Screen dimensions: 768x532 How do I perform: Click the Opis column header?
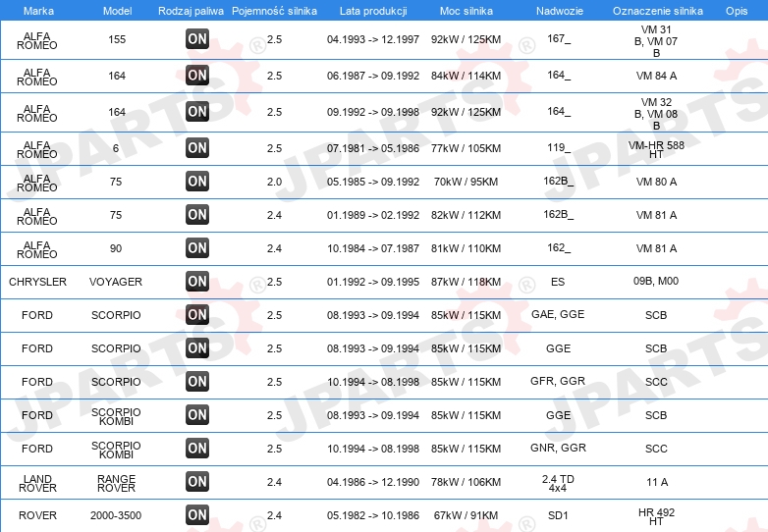click(737, 11)
